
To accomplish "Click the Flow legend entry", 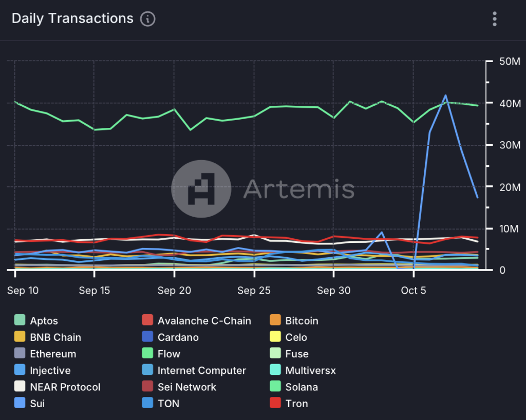I will (x=169, y=354).
